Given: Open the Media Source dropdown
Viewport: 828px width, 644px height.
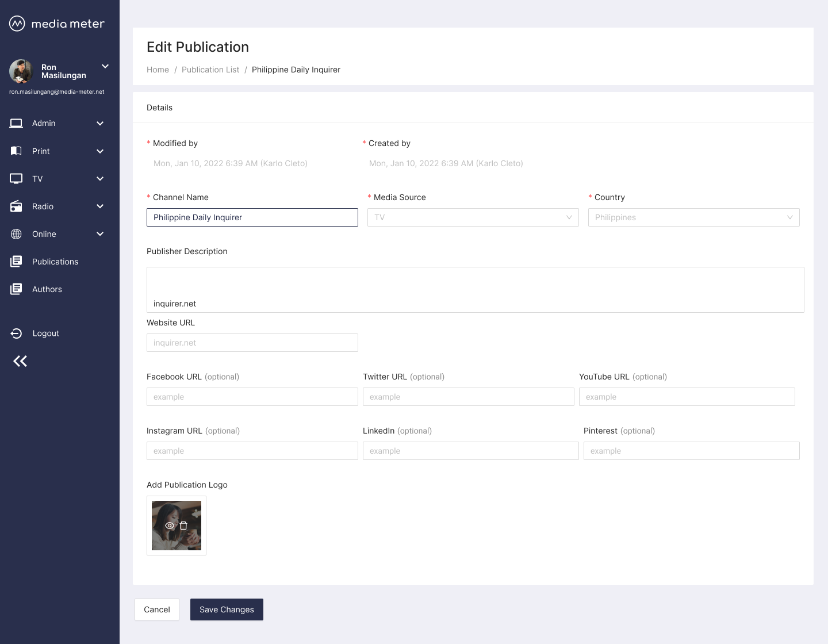Looking at the screenshot, I should 473,217.
